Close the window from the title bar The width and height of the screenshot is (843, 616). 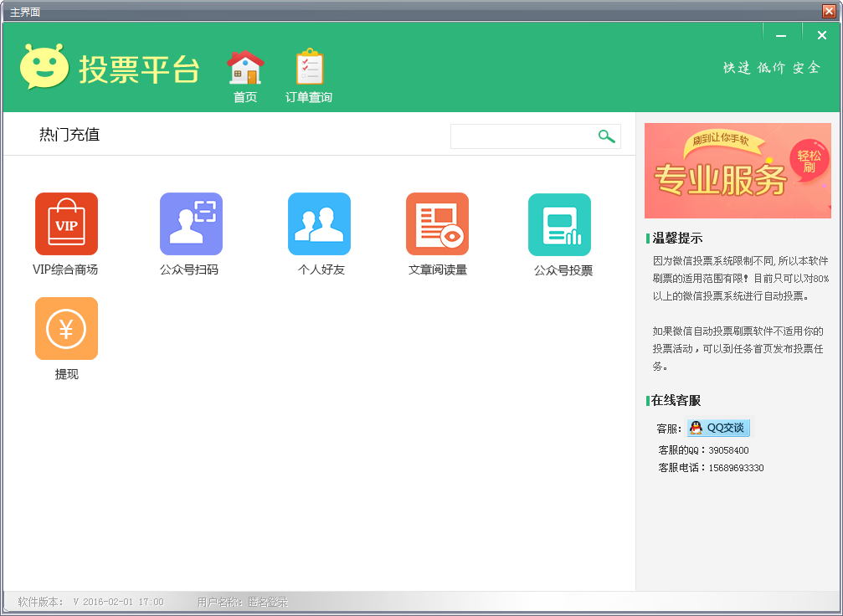click(x=829, y=11)
